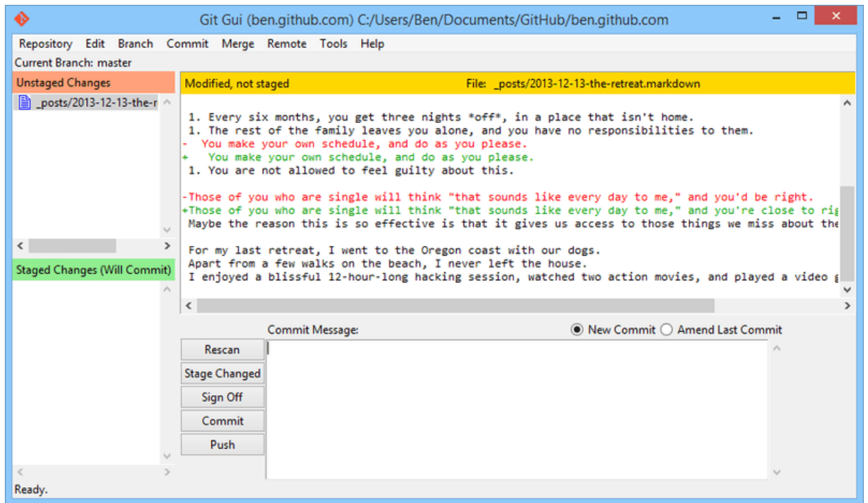Viewport: 868px width, 503px height.
Task: Close the Git Gui window
Action: tap(836, 16)
